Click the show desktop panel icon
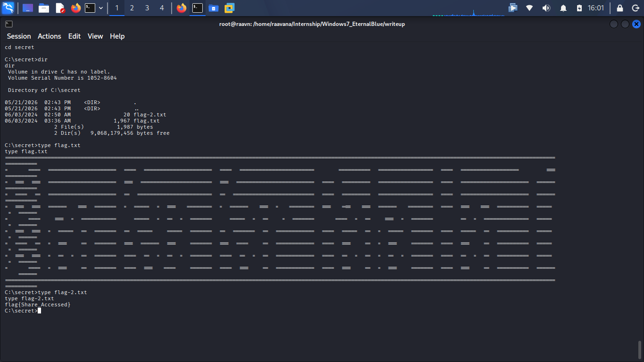The image size is (644, 362). pos(28,8)
